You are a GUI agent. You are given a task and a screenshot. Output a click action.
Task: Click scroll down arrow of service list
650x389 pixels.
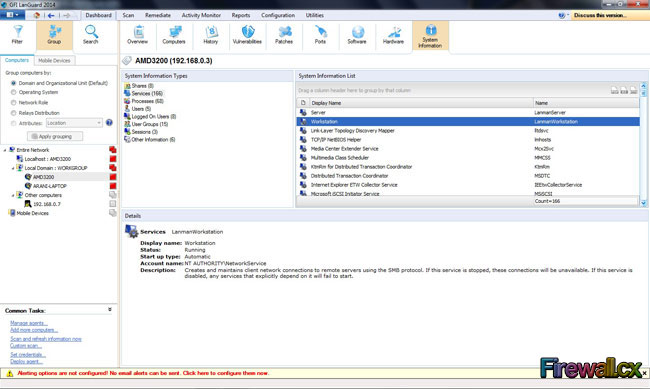pyautogui.click(x=643, y=203)
